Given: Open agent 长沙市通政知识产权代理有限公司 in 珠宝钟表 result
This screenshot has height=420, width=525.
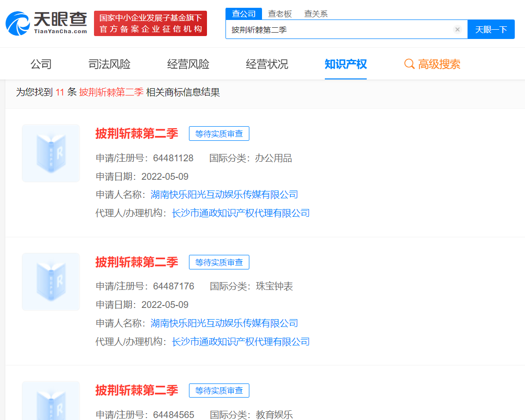Looking at the screenshot, I should (x=241, y=342).
